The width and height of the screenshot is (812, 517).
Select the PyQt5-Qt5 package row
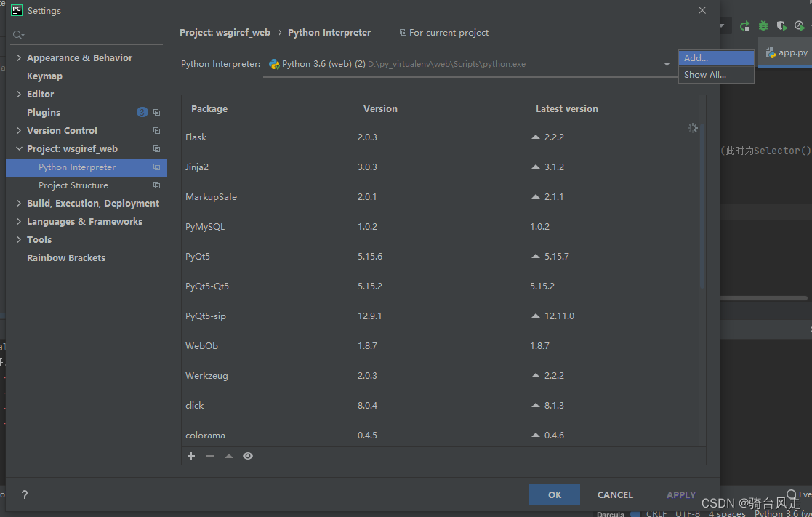pyautogui.click(x=441, y=286)
